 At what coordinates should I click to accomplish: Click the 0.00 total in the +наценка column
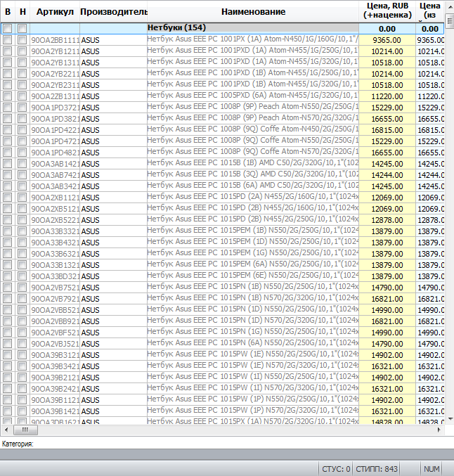(x=387, y=29)
